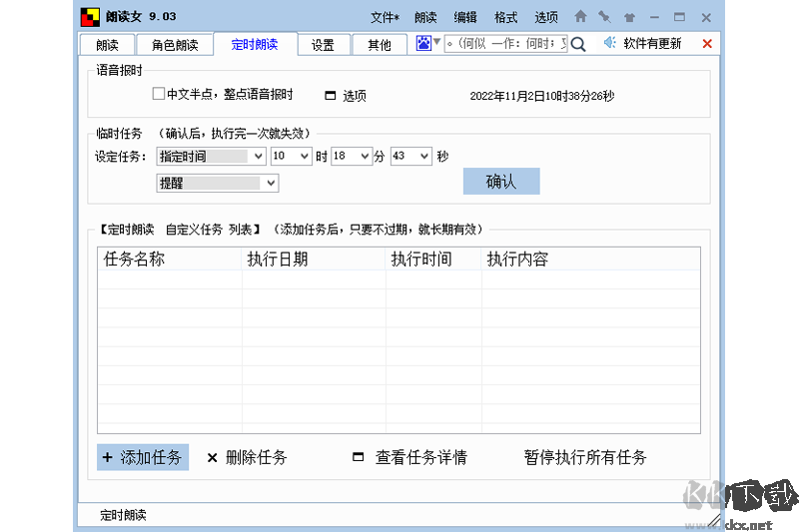
Task: Click the 执行时间 column header
Action: coord(433,260)
